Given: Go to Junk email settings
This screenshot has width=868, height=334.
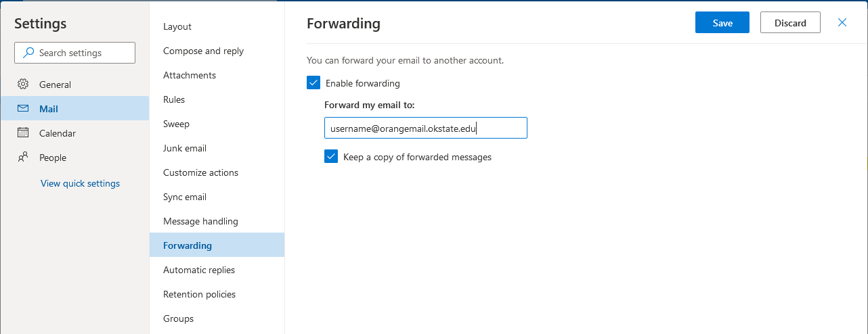Looking at the screenshot, I should pos(217,148).
